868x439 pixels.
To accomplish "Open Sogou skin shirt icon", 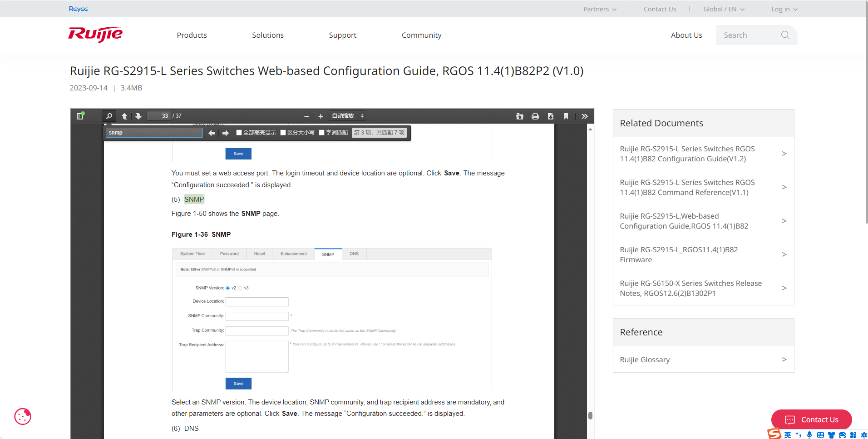I will pyautogui.click(x=831, y=435).
